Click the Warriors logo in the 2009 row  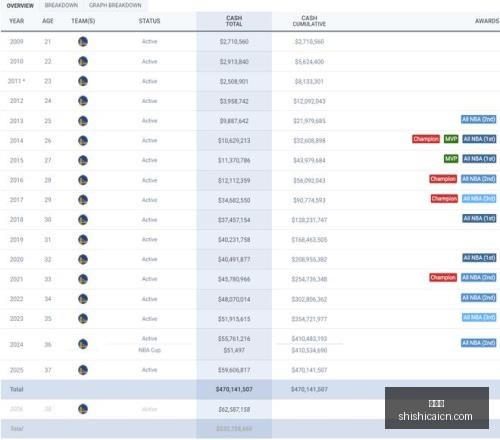(x=83, y=42)
